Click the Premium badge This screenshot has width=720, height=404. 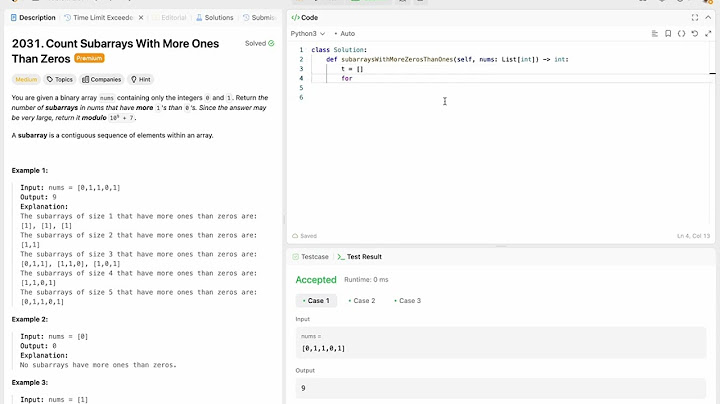click(x=90, y=58)
